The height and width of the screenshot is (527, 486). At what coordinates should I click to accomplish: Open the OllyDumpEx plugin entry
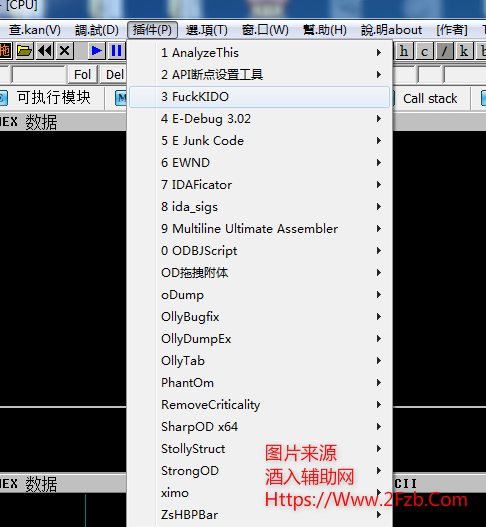pos(259,339)
